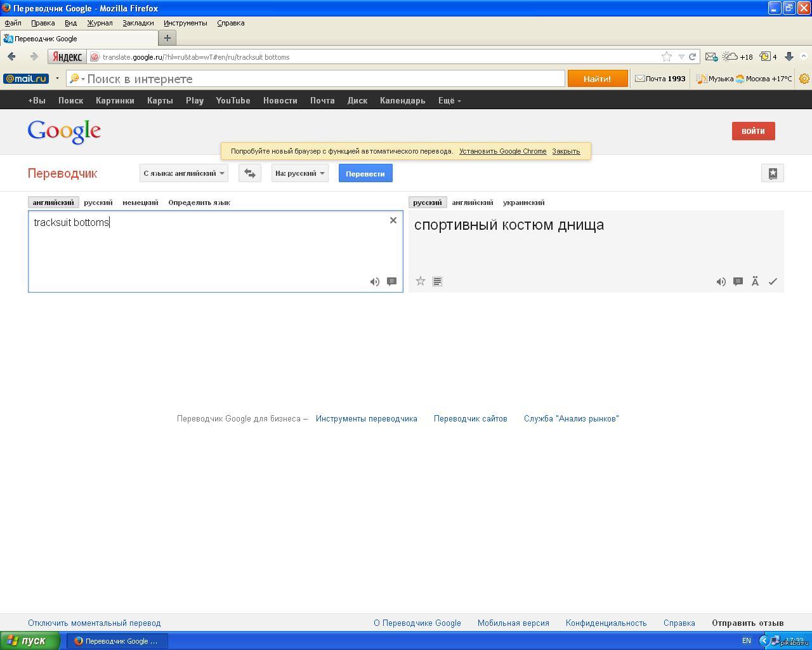Show transliteration with the Ä icon

point(756,282)
